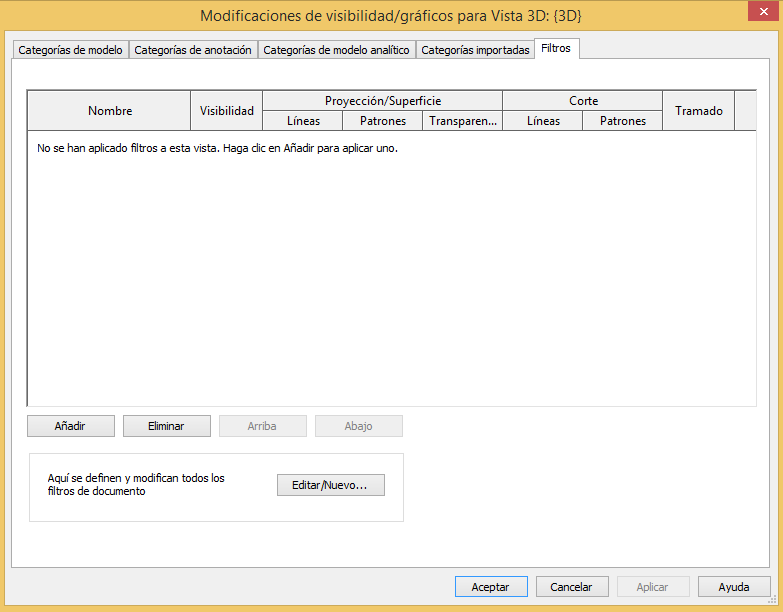Select Patrones header under Corte

(x=623, y=121)
